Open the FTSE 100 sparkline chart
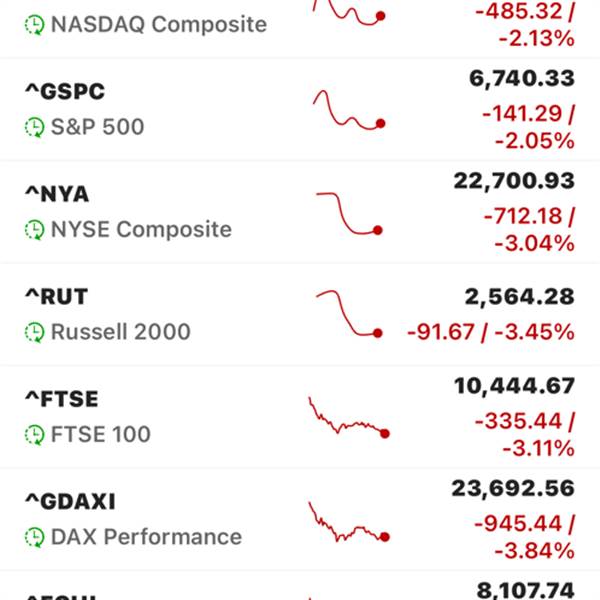600x600 pixels. 349,418
